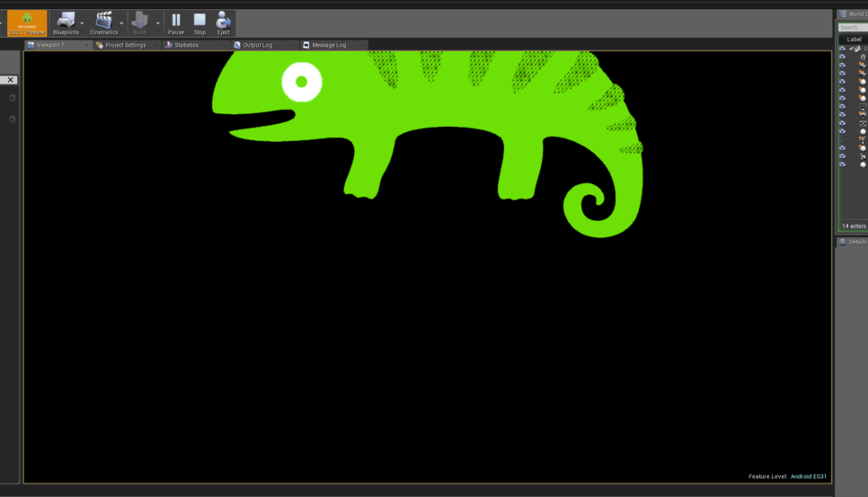The width and height of the screenshot is (868, 497).
Task: Toggle visibility of the topmost World Outliner row
Action: click(843, 49)
